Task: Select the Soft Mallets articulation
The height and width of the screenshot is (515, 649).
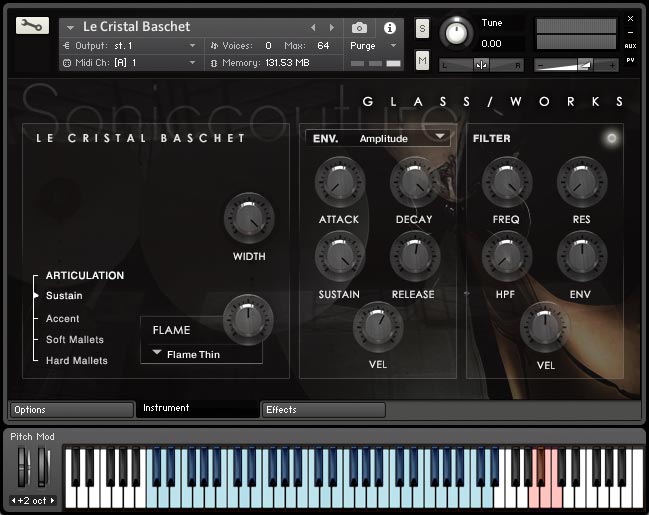Action: coord(75,339)
